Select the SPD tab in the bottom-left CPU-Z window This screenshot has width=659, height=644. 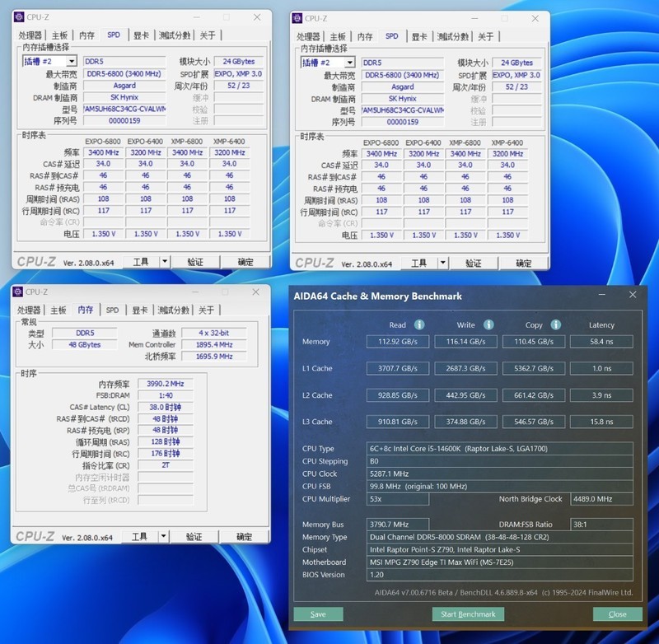(x=112, y=310)
